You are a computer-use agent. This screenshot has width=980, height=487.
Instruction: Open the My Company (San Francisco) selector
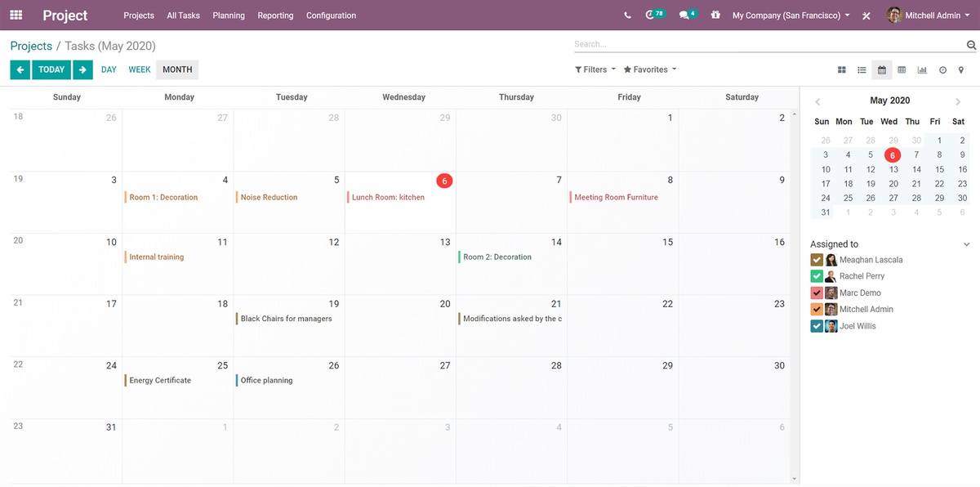tap(791, 16)
